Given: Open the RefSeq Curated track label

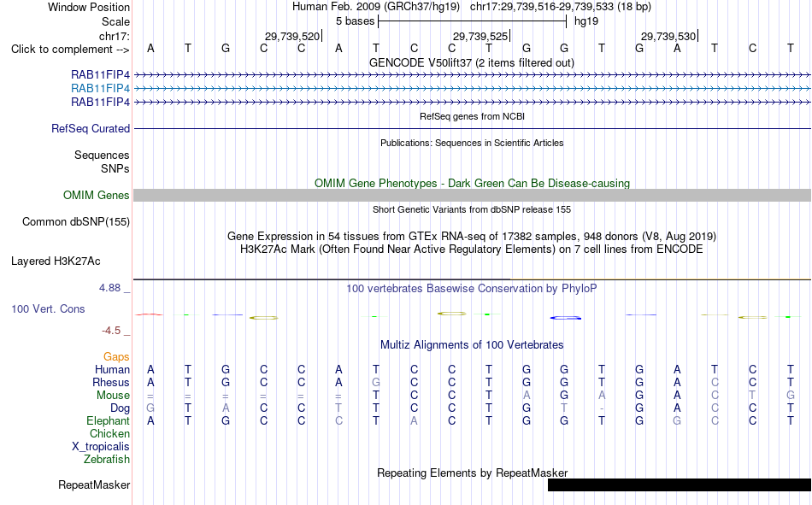Looking at the screenshot, I should click(91, 128).
